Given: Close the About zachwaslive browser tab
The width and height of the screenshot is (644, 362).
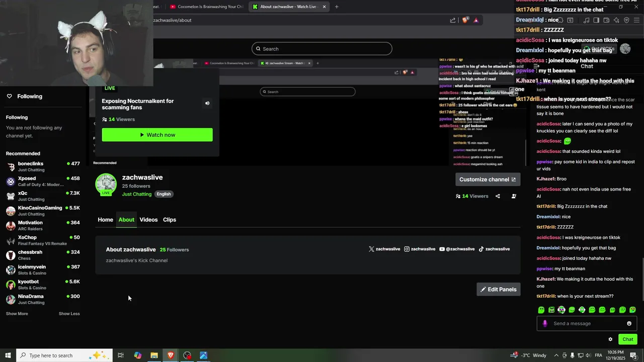Looking at the screenshot, I should coord(324,7).
